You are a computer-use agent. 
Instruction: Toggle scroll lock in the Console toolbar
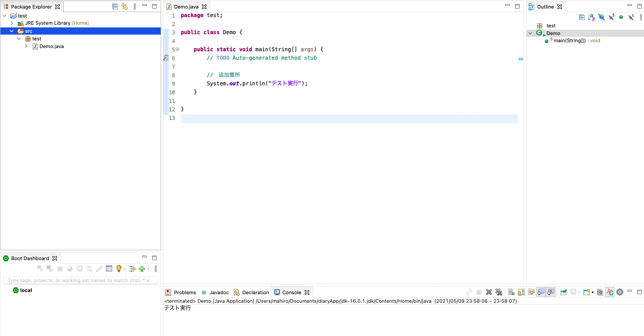pyautogui.click(x=521, y=292)
